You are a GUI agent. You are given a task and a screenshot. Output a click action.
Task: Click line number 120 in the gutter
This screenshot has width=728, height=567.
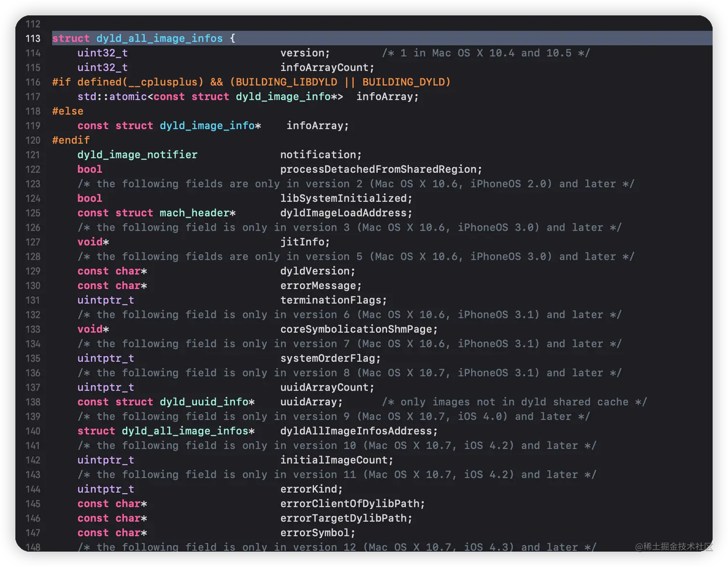tap(33, 140)
